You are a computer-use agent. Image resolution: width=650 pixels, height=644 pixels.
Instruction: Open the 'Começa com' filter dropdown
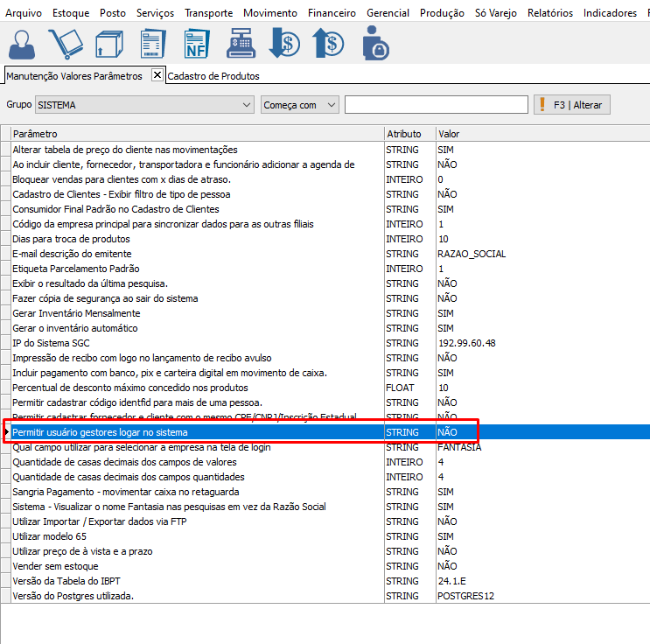[331, 105]
